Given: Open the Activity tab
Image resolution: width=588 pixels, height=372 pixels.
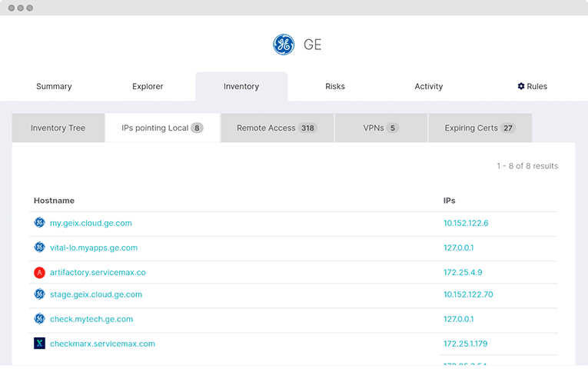Looking at the screenshot, I should [x=429, y=87].
